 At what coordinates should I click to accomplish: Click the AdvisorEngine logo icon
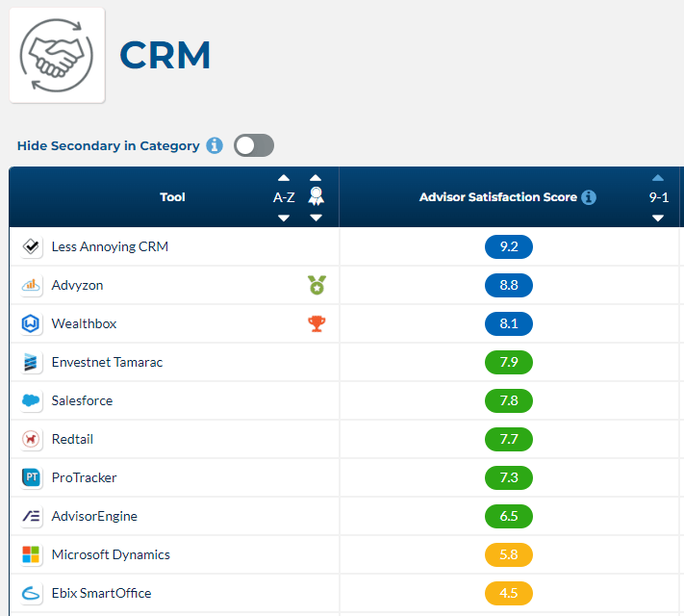[x=31, y=516]
